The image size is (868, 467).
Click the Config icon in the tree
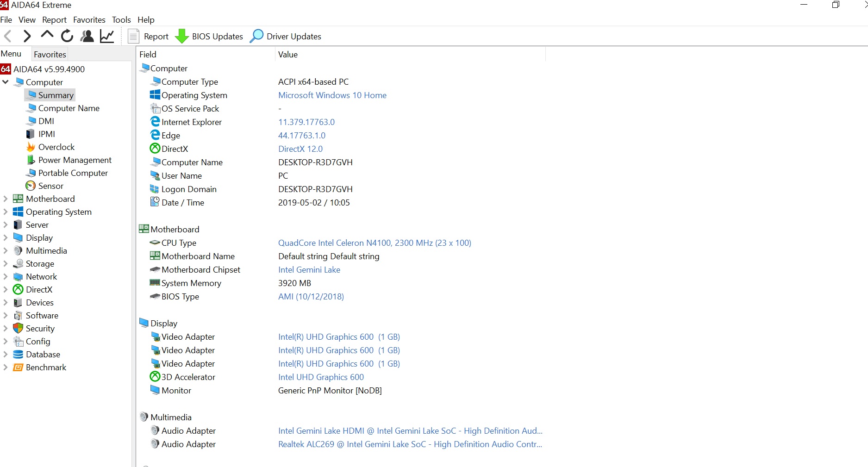tap(18, 341)
